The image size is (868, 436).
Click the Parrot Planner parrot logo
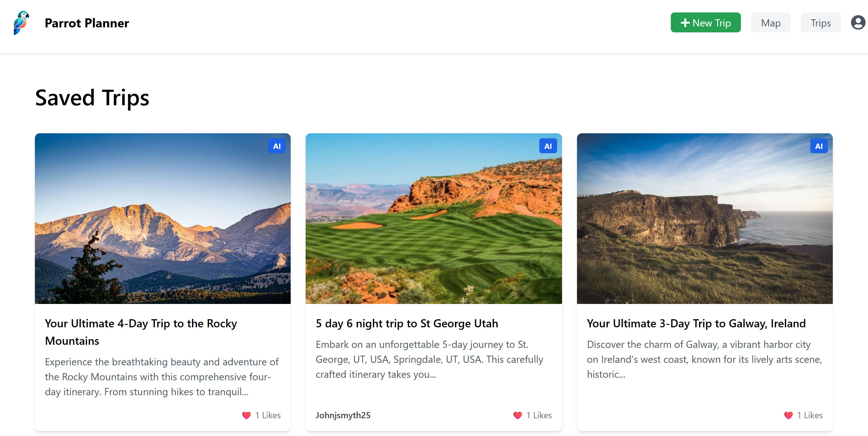coord(21,23)
